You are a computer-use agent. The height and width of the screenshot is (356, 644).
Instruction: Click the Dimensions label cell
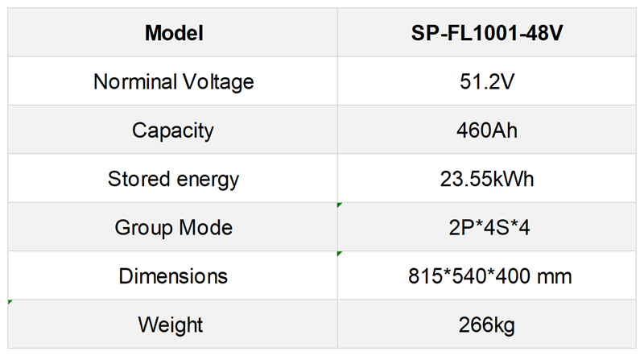pyautogui.click(x=173, y=275)
